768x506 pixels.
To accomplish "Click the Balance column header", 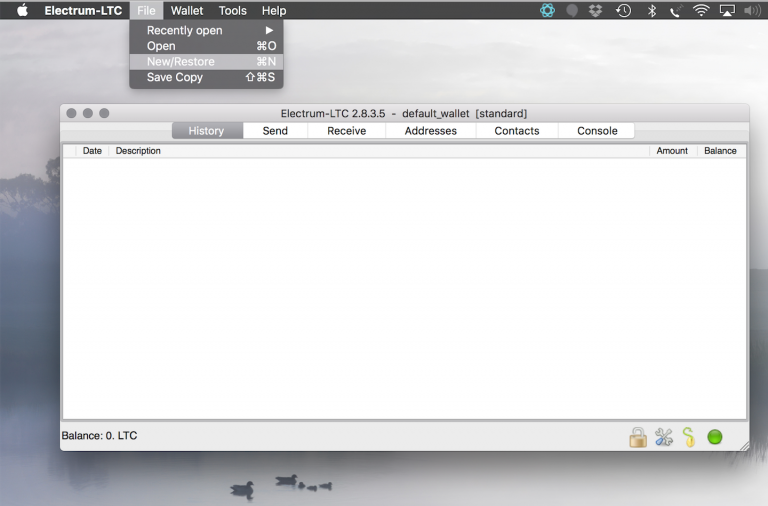I will pos(720,151).
